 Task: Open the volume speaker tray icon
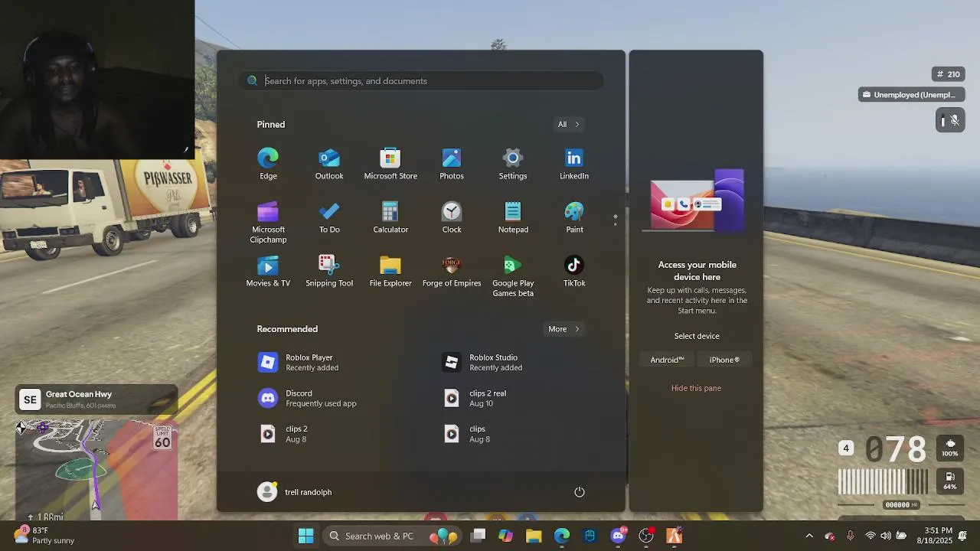pyautogui.click(x=886, y=536)
